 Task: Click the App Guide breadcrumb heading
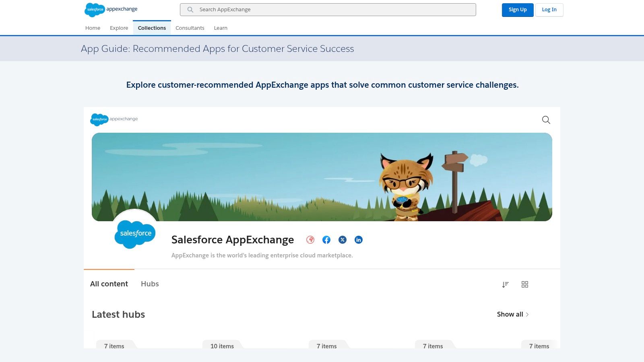pos(217,49)
